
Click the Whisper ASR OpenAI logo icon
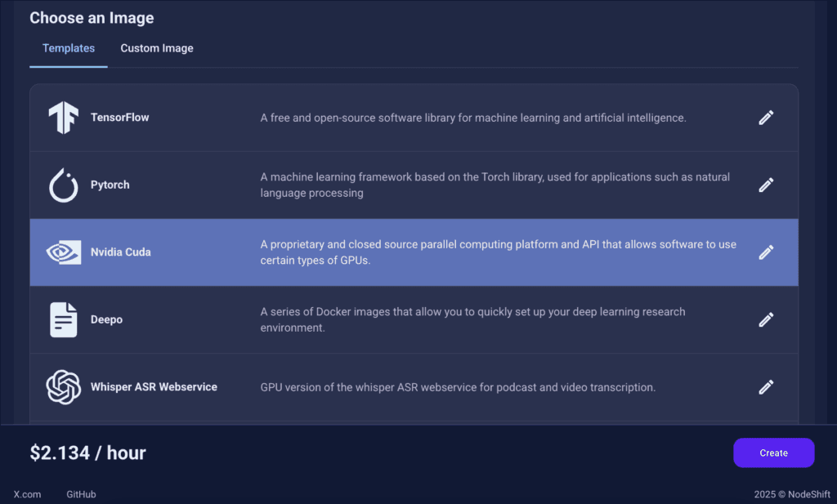pos(64,387)
